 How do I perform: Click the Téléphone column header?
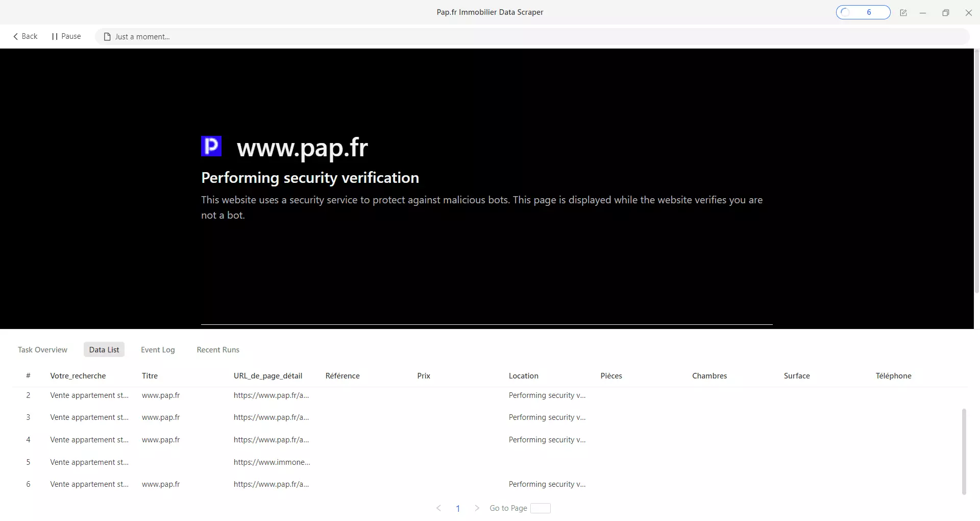pos(894,376)
